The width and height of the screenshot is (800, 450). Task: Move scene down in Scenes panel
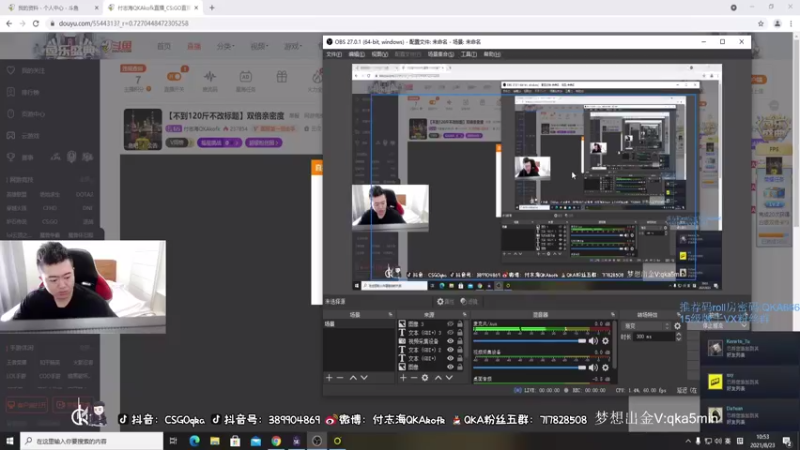364,378
